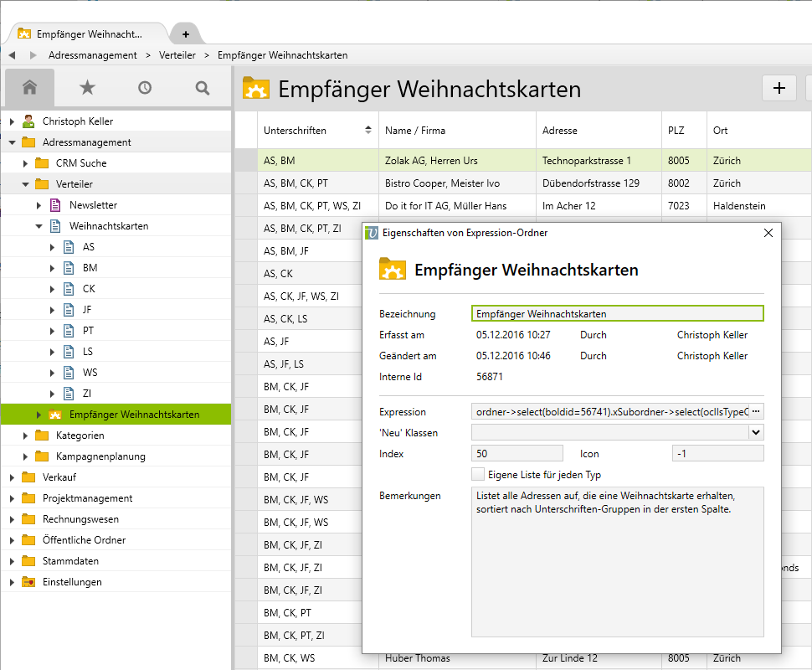This screenshot has width=812, height=670.
Task: Open the sidebar Search magnifier tab
Action: (x=202, y=87)
